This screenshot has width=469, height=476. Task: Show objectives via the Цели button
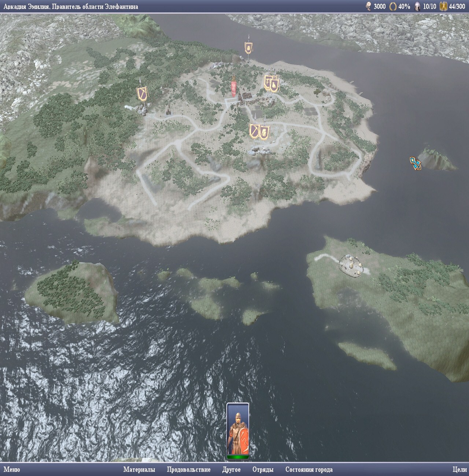point(459,469)
